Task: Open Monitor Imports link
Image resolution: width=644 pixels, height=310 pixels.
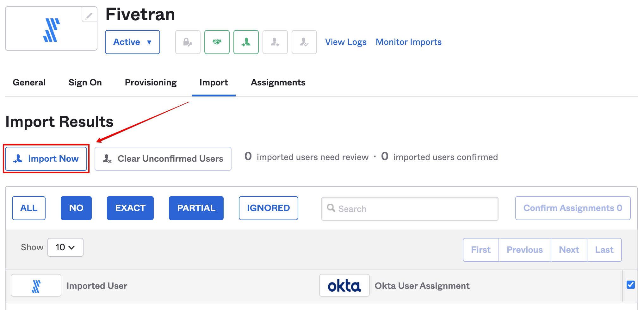Action: coord(409,42)
